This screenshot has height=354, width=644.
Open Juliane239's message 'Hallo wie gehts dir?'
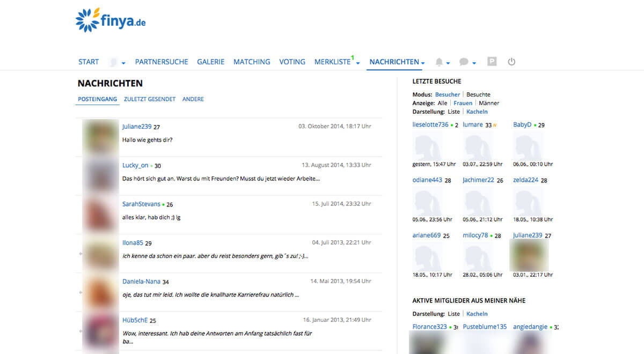pos(148,139)
